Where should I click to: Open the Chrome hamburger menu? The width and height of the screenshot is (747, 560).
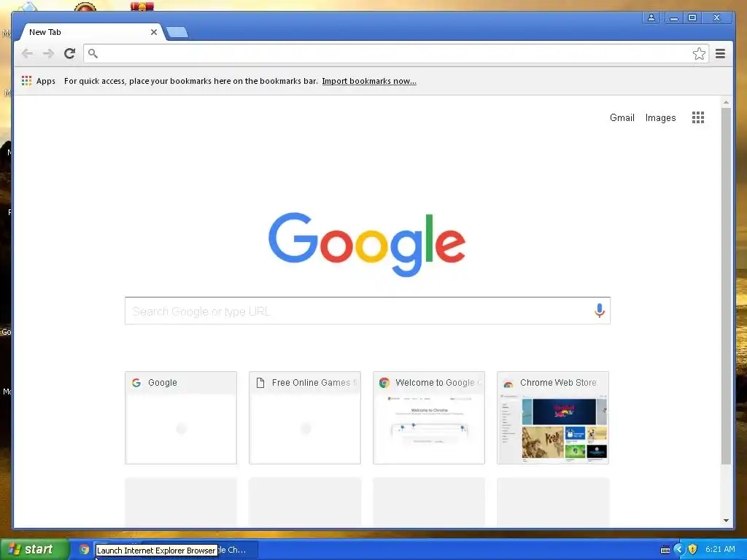tap(720, 53)
